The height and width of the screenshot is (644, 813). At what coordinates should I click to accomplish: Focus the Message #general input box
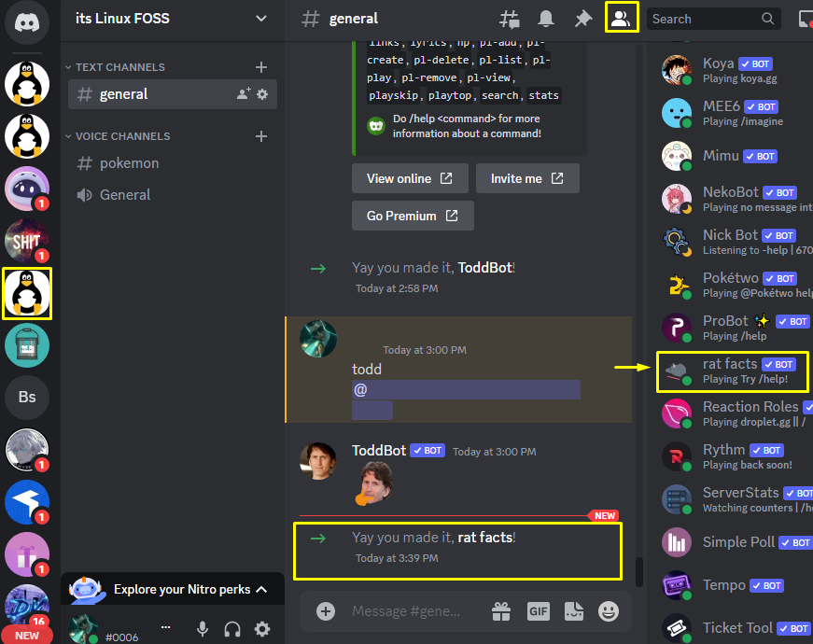[x=405, y=611]
